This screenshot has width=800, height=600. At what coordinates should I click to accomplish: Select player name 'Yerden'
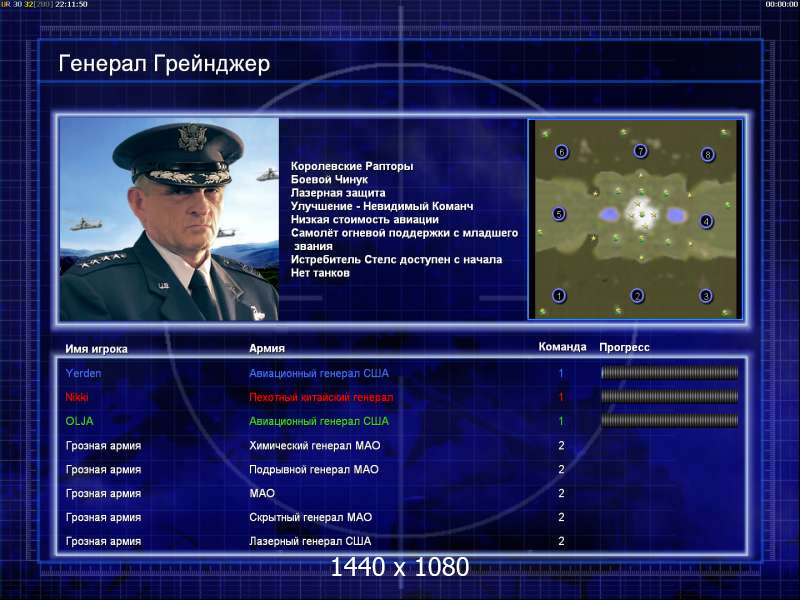click(84, 373)
